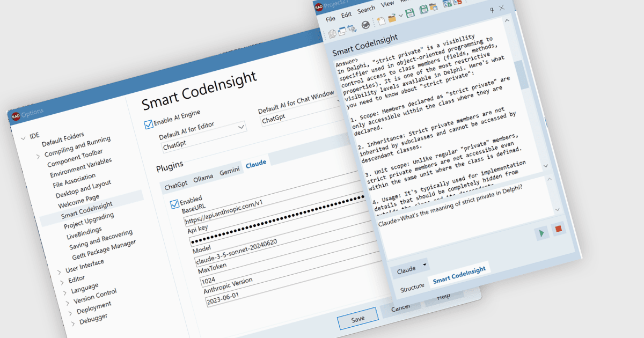Click the red stop query icon
Viewport: 644px width, 338px height.
tap(558, 229)
